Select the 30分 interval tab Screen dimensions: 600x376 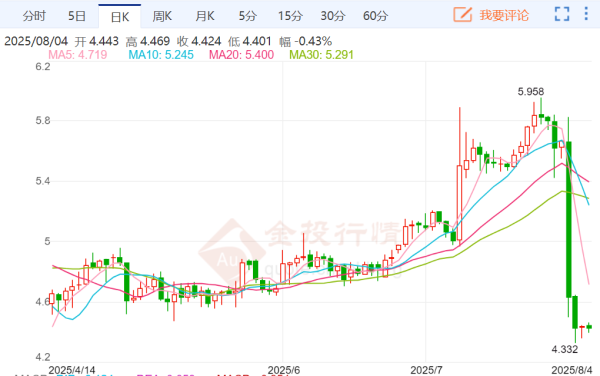[333, 16]
